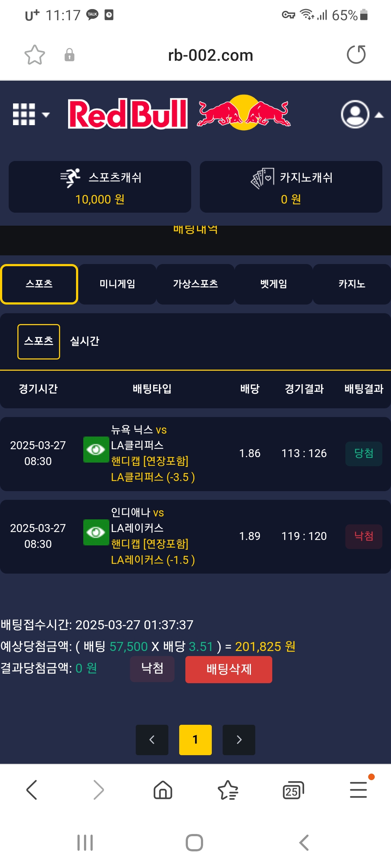Bookmark page with the star icon

(x=35, y=55)
